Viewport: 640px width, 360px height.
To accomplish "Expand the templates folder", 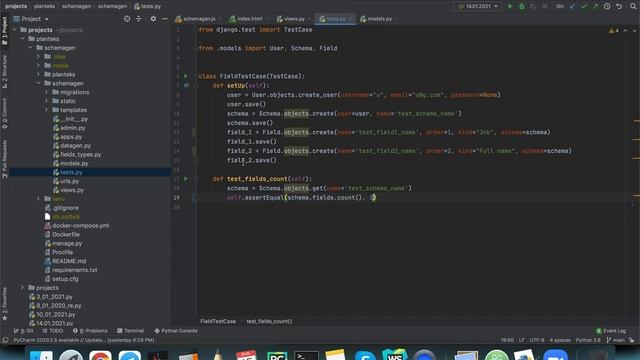I will pyautogui.click(x=46, y=110).
